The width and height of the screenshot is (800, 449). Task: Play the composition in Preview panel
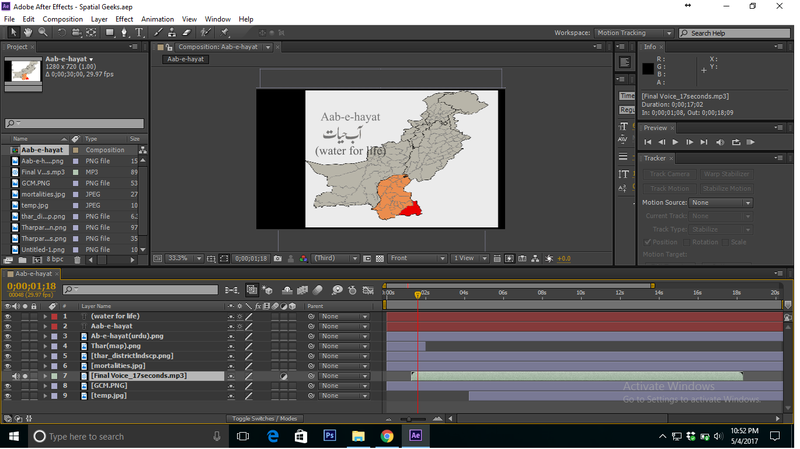point(675,142)
